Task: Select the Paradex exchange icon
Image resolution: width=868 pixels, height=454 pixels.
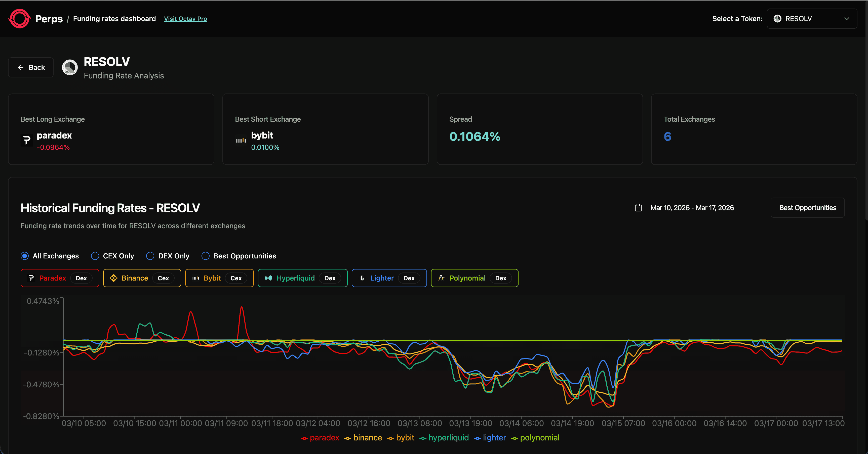Action: click(x=31, y=278)
